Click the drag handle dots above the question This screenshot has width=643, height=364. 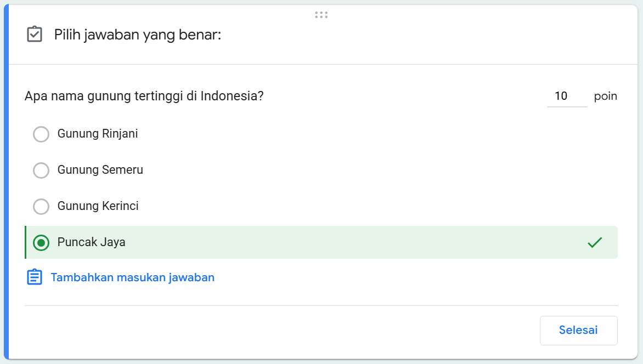pyautogui.click(x=321, y=15)
